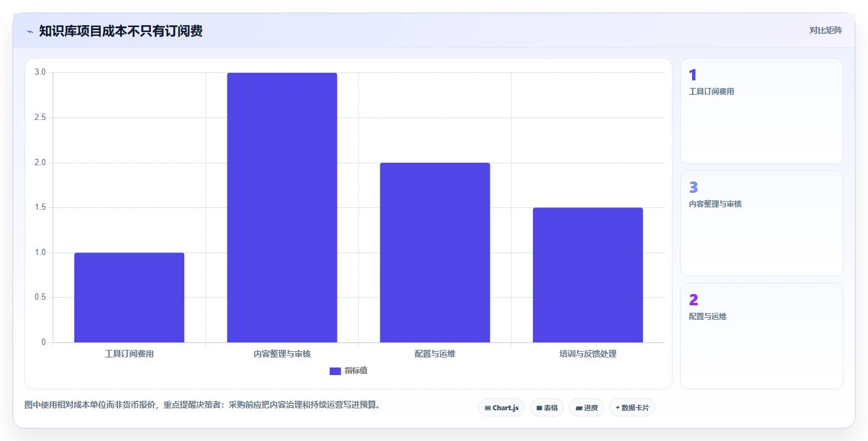Click the 数据卡片 tag
This screenshot has width=868, height=441.
632,408
